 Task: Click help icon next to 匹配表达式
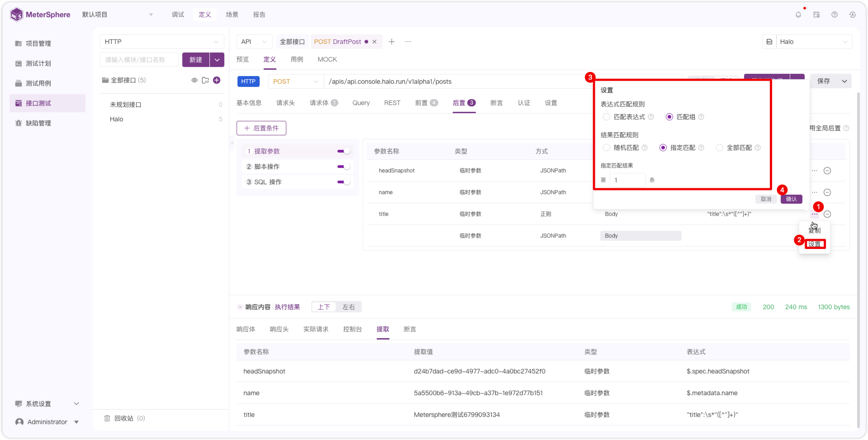pyautogui.click(x=651, y=117)
